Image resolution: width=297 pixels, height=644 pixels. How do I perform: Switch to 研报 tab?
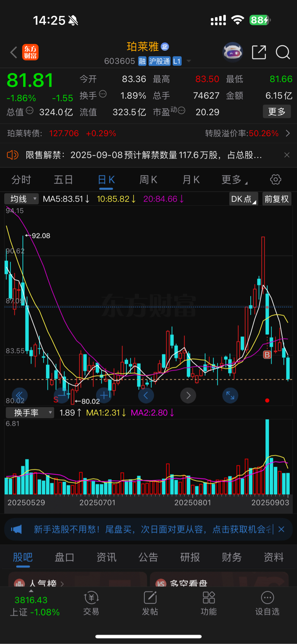pyautogui.click(x=190, y=557)
